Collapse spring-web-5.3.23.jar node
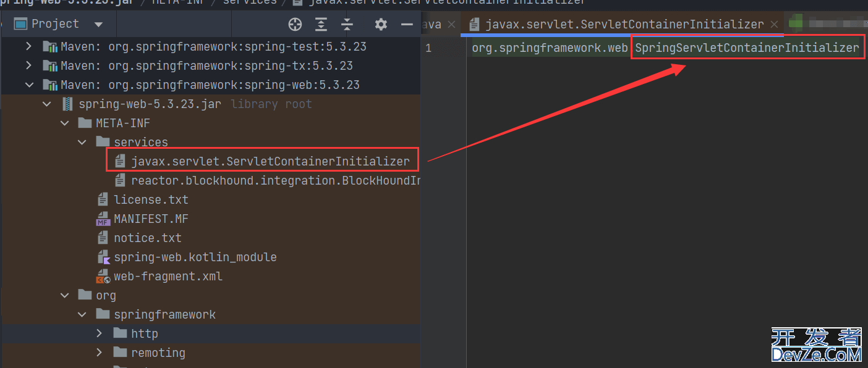The image size is (868, 368). tap(47, 104)
